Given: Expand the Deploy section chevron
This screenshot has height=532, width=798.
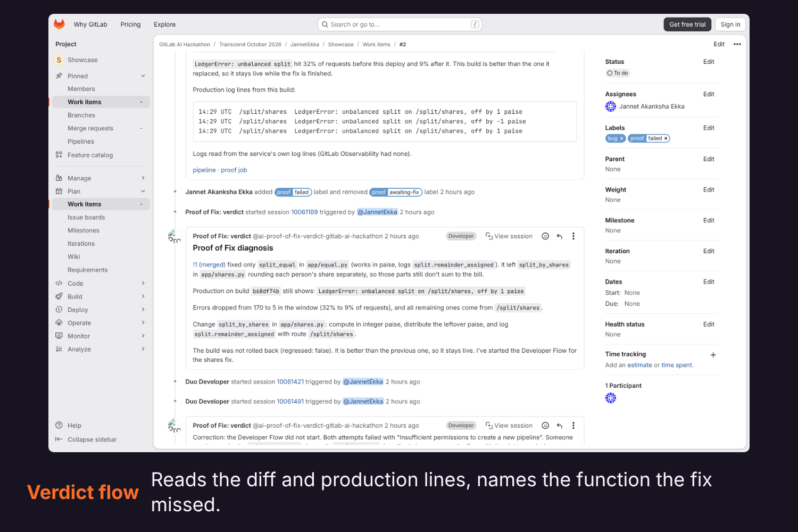Looking at the screenshot, I should tap(143, 310).
